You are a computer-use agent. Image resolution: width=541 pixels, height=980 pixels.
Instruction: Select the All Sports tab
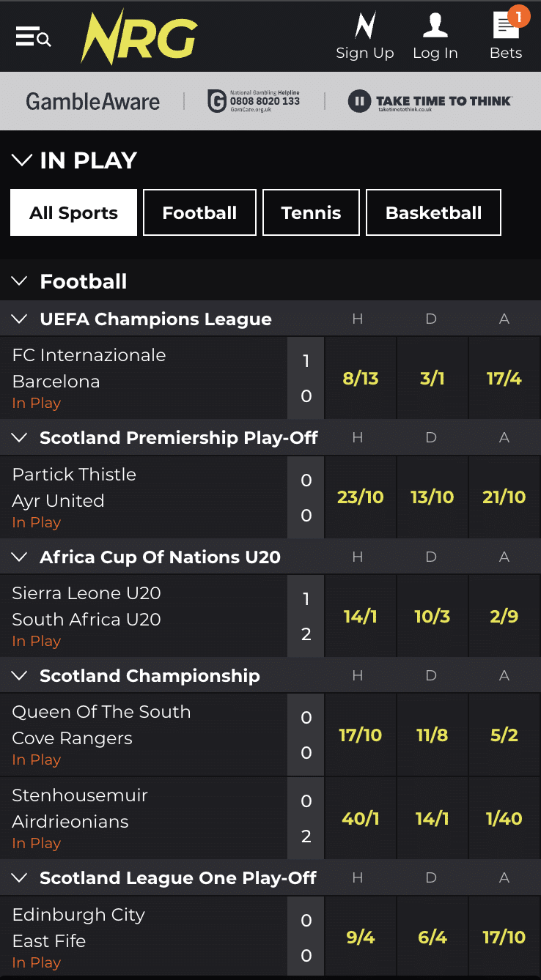coord(73,213)
